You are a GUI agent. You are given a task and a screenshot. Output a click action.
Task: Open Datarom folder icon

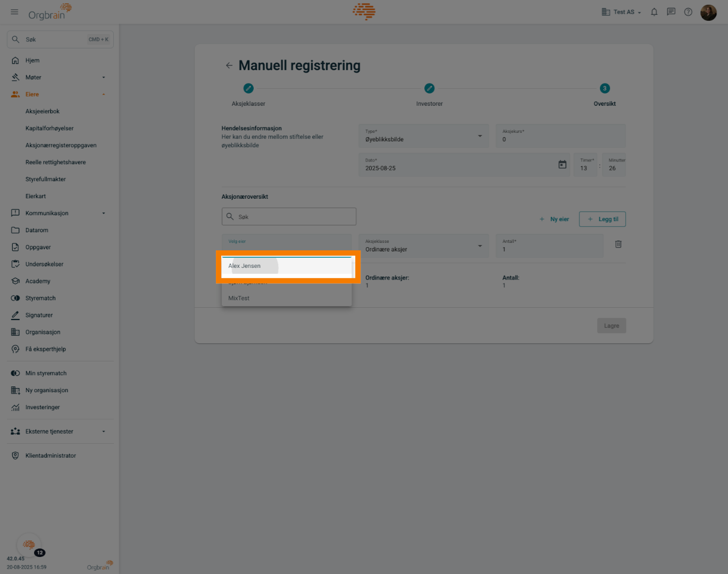pos(15,230)
